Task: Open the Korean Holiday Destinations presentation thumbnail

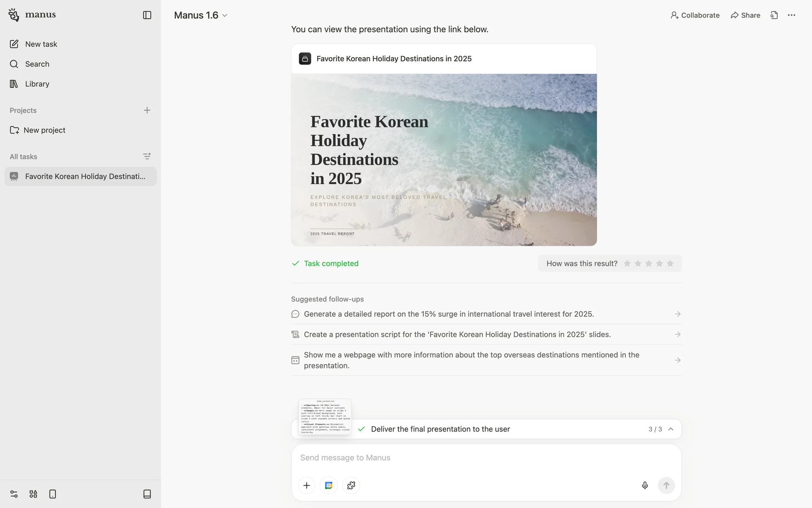Action: click(x=444, y=160)
